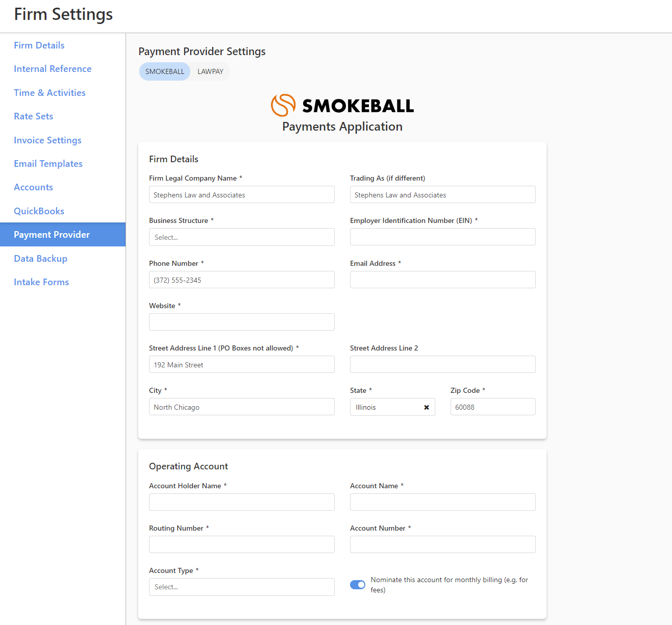Viewport: 672px width, 625px height.
Task: Go to Time & Activities settings
Action: (49, 93)
